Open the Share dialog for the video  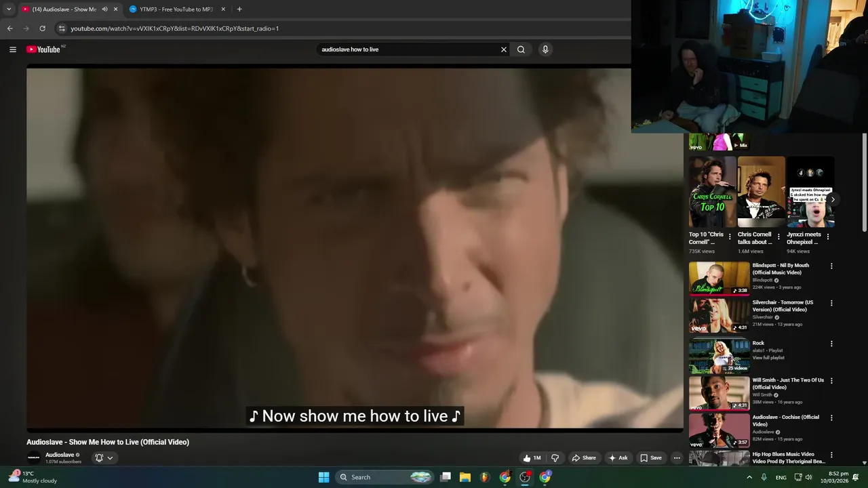[584, 458]
